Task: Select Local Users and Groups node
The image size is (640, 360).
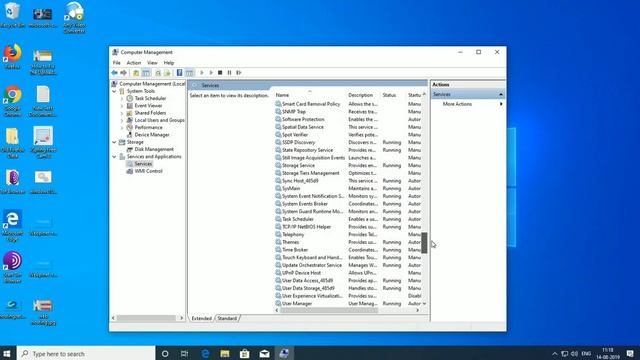Action: (159, 120)
